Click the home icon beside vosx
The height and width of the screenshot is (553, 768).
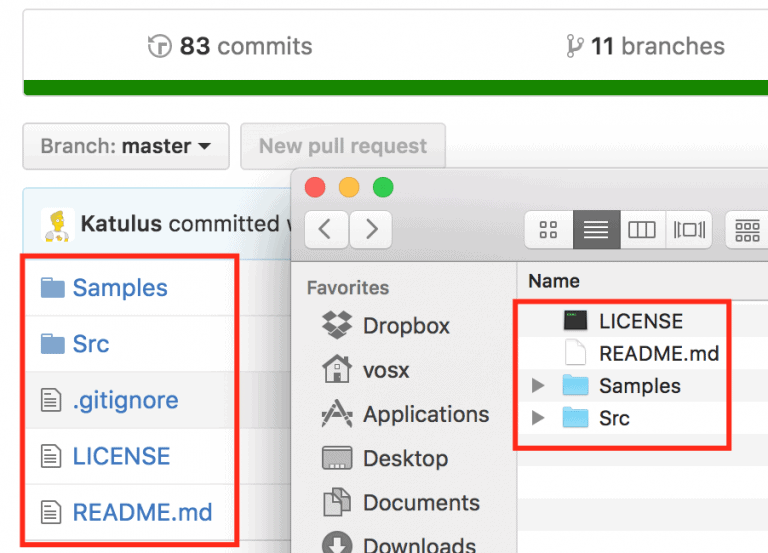pos(337,369)
